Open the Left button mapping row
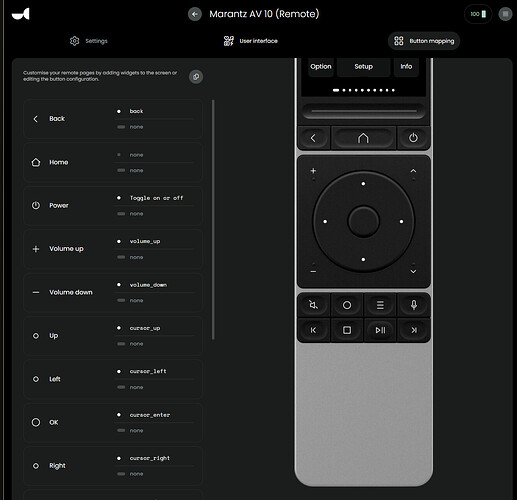 (x=113, y=379)
